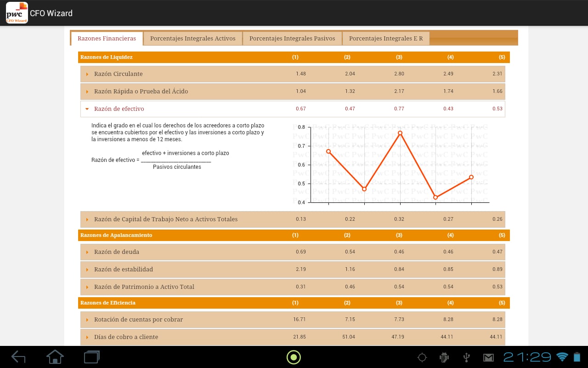This screenshot has height=368, width=588.
Task: Open the Gmail notification icon
Action: click(x=488, y=357)
